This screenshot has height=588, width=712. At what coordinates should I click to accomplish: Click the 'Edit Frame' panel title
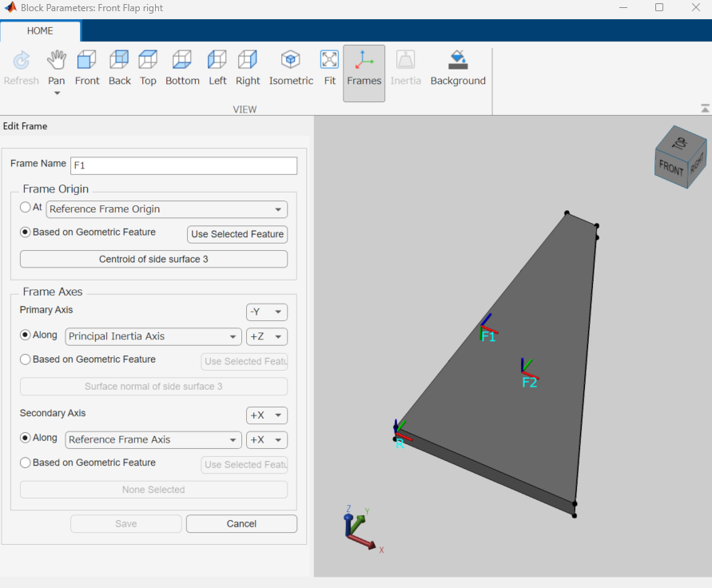(x=25, y=126)
